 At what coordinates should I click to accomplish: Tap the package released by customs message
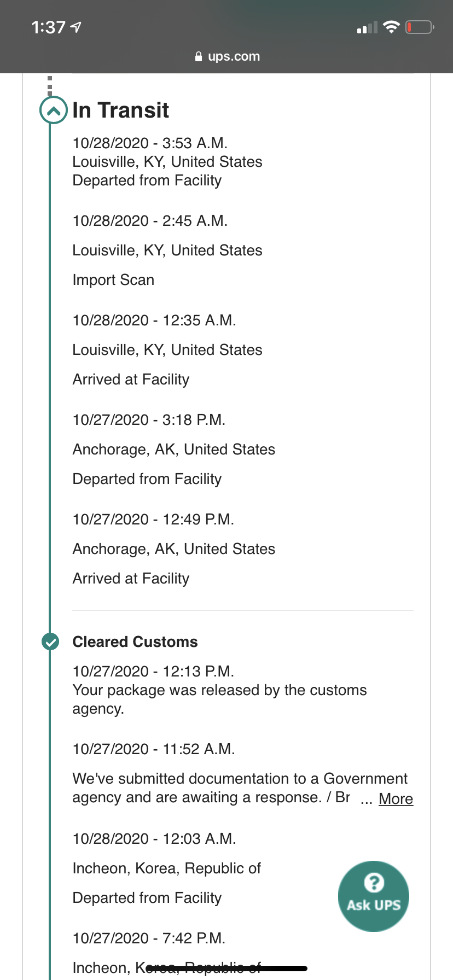[x=219, y=699]
